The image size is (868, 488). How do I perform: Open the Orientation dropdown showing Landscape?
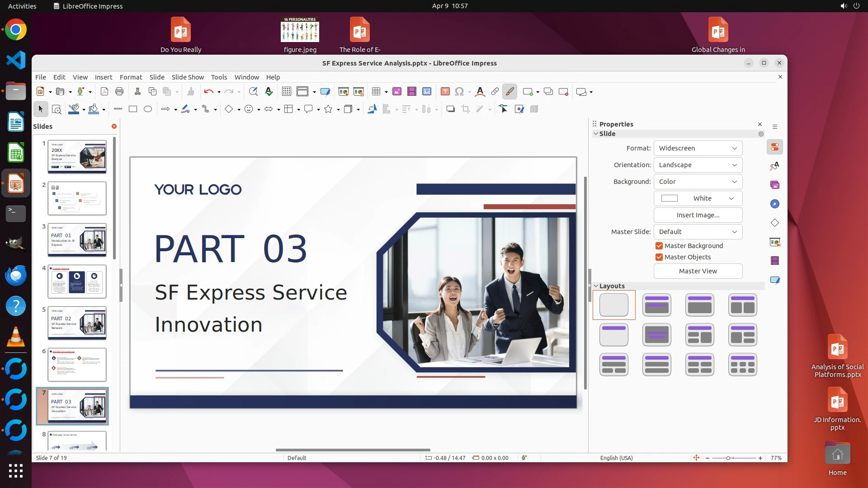click(698, 165)
